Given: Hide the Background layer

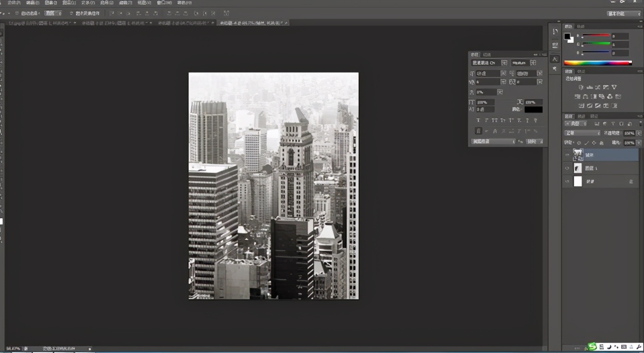Looking at the screenshot, I should [568, 181].
